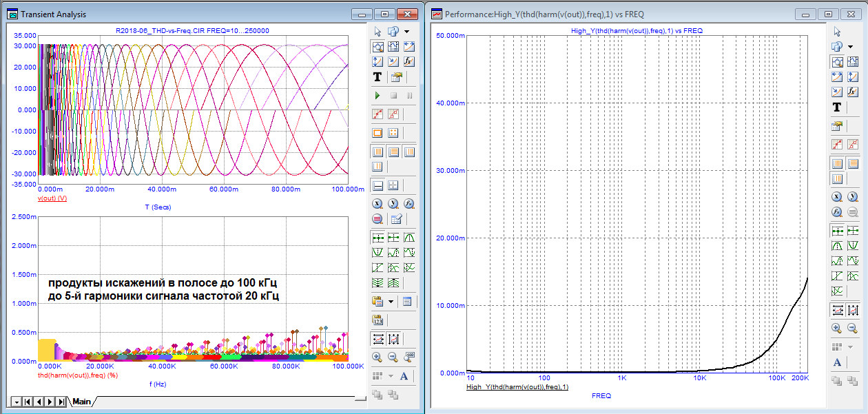Viewport: 868px width, 414px height.
Task: Toggle horizontal cursor mode in Transient toolbar
Action: (378, 185)
